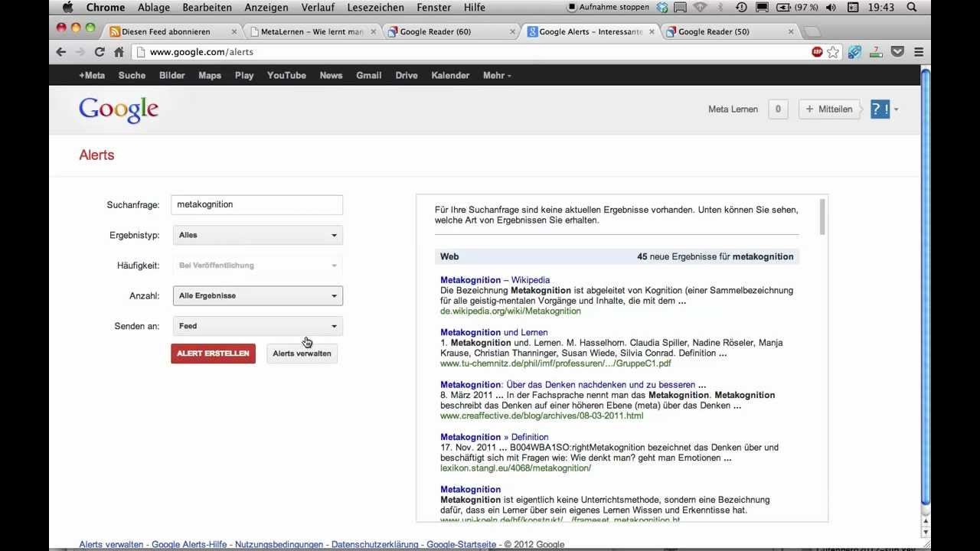This screenshot has width=980, height=551.
Task: Click the Alerts verwalten button
Action: (x=302, y=354)
